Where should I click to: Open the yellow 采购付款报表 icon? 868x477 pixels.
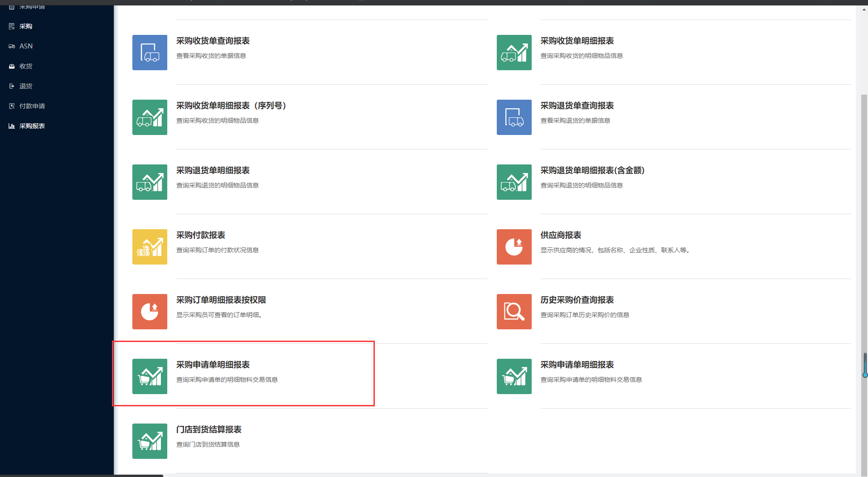150,247
